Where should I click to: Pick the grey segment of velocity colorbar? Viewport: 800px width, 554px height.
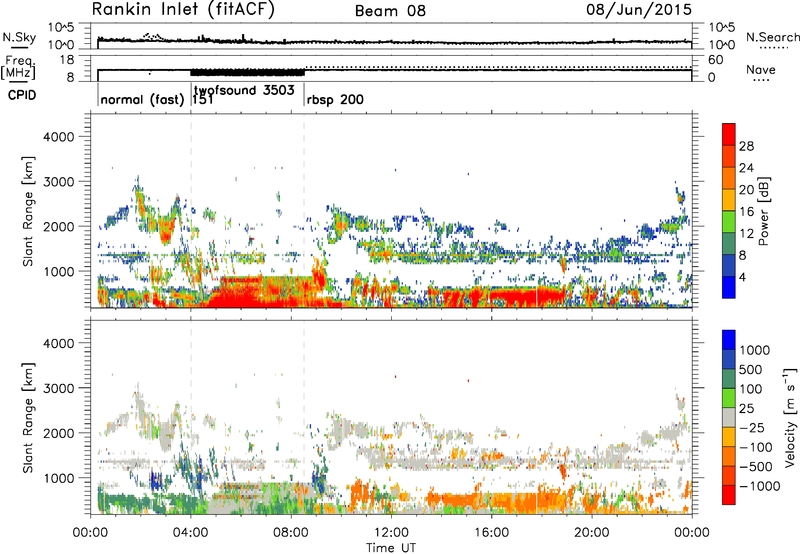pos(729,417)
